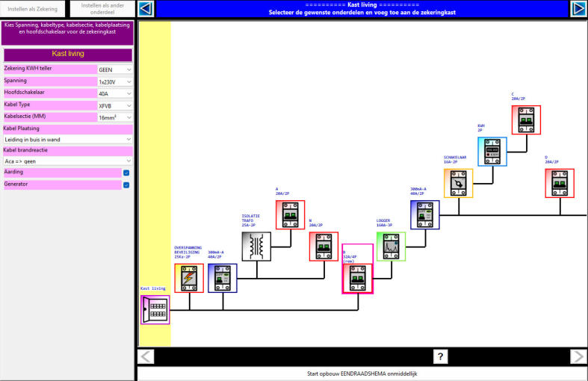Click the blue right arrow navigation icon

578,8
